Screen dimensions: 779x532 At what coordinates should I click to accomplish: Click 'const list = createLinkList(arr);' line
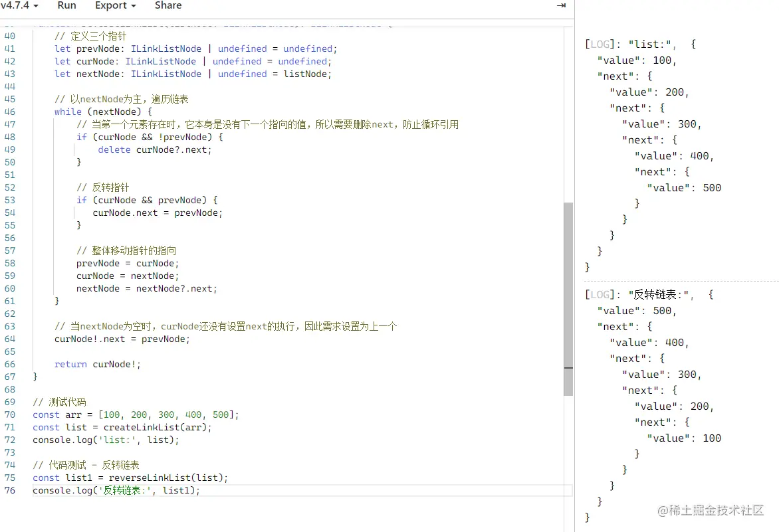click(122, 427)
